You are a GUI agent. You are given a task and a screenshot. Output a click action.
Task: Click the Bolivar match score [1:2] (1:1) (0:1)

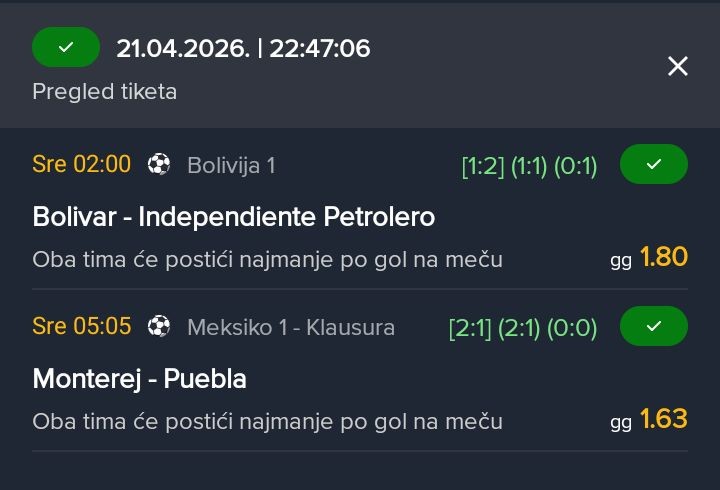(x=529, y=166)
